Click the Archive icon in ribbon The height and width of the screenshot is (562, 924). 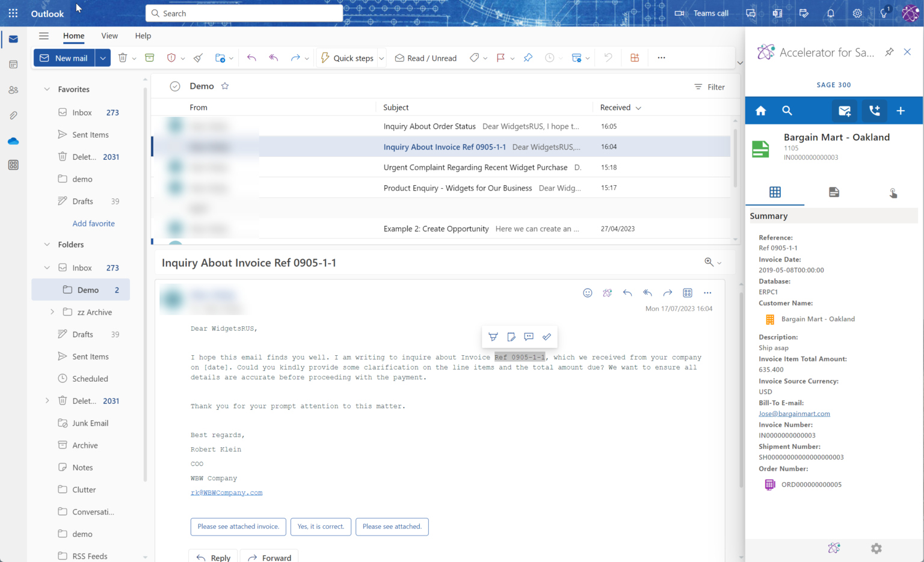150,58
